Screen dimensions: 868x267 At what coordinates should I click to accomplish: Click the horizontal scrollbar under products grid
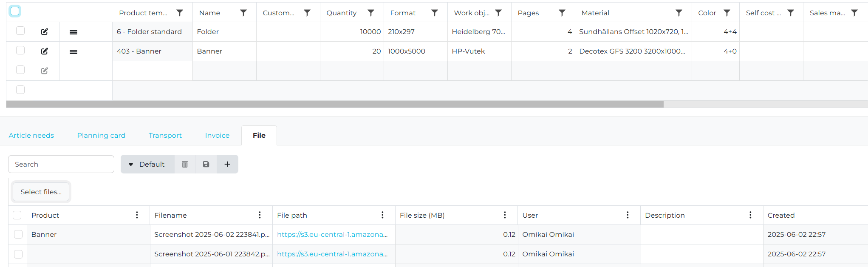point(335,104)
